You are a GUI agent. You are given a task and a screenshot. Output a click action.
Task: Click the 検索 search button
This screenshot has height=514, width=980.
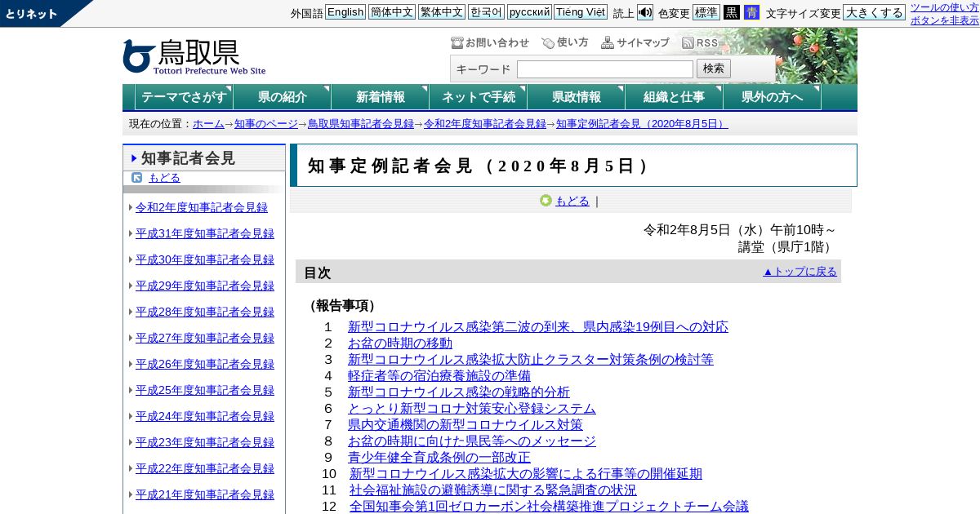(714, 69)
